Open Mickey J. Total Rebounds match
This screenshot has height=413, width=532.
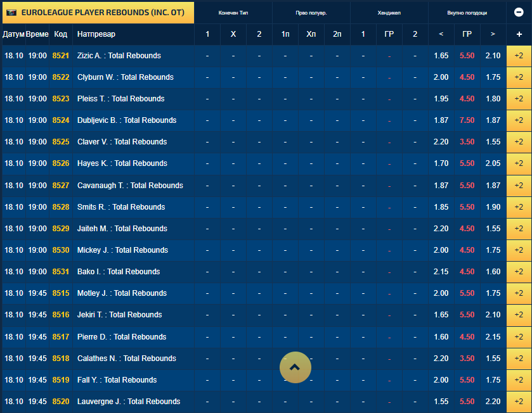tap(122, 250)
